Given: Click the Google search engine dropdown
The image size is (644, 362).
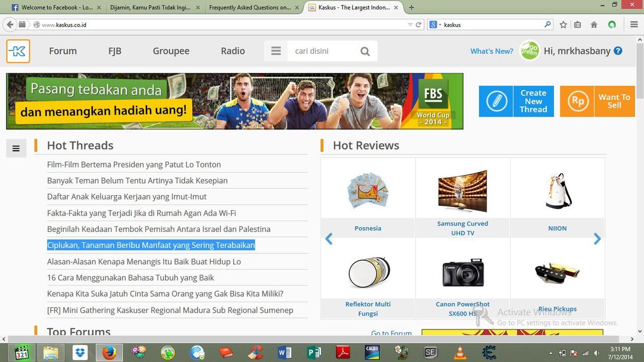Looking at the screenshot, I should [x=435, y=24].
